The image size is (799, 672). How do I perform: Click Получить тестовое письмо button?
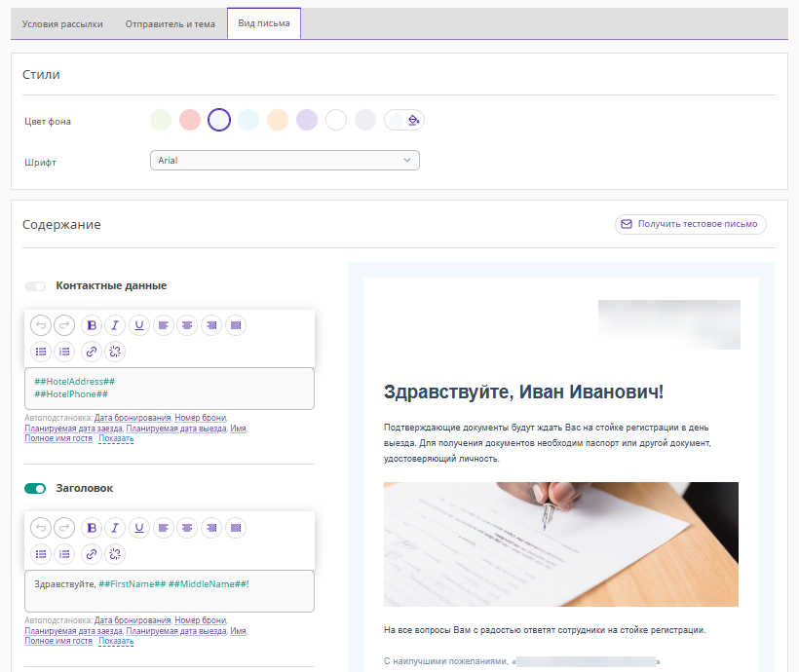691,224
